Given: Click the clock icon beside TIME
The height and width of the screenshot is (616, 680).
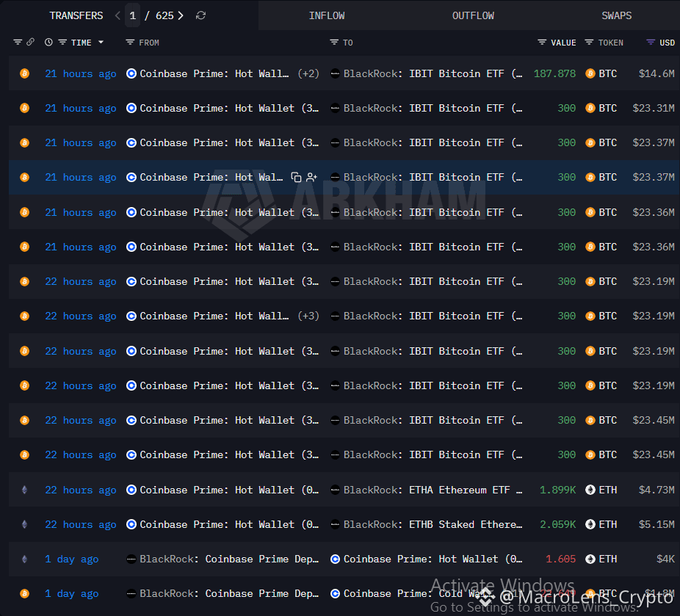Looking at the screenshot, I should (48, 42).
